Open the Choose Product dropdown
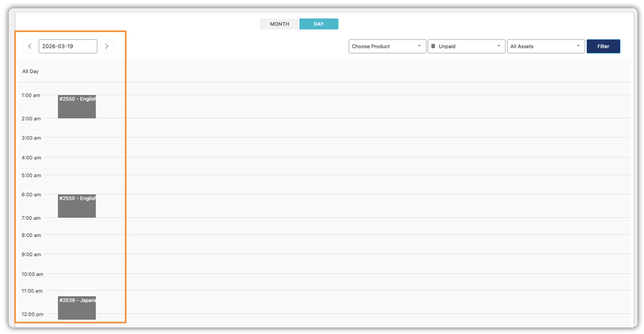 (387, 46)
